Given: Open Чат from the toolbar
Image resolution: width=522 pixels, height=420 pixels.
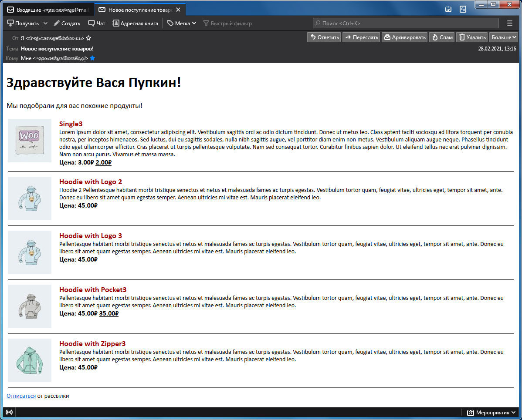Looking at the screenshot, I should [x=96, y=24].
